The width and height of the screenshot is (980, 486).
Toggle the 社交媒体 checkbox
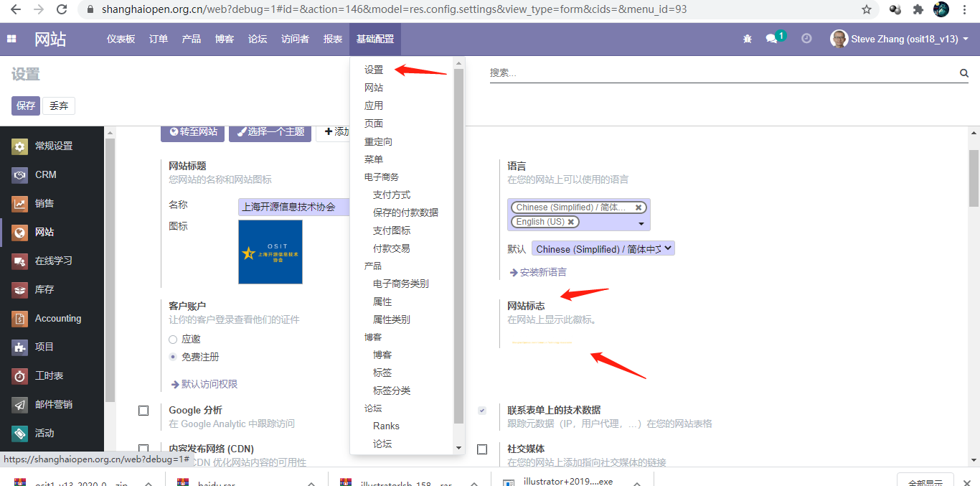pyautogui.click(x=482, y=449)
